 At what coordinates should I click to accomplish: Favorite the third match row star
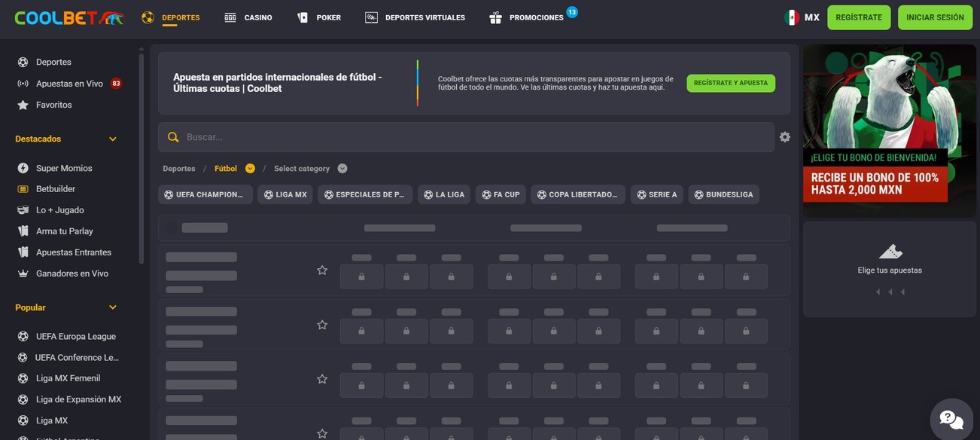click(322, 379)
